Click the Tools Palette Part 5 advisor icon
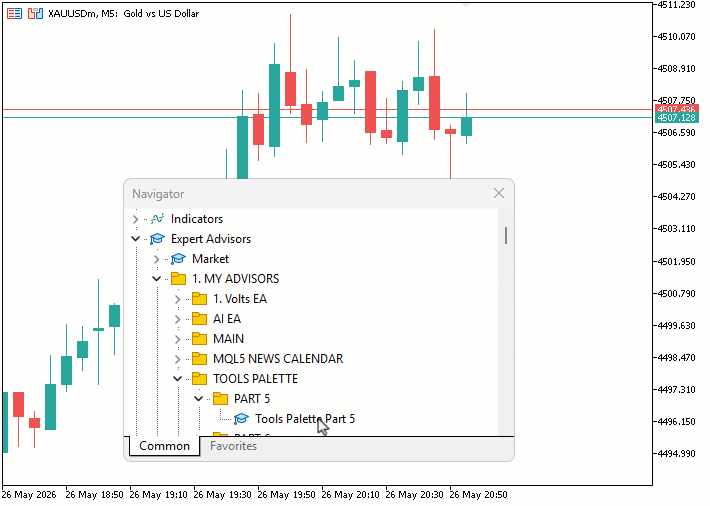Image resolution: width=710 pixels, height=506 pixels. pos(241,419)
